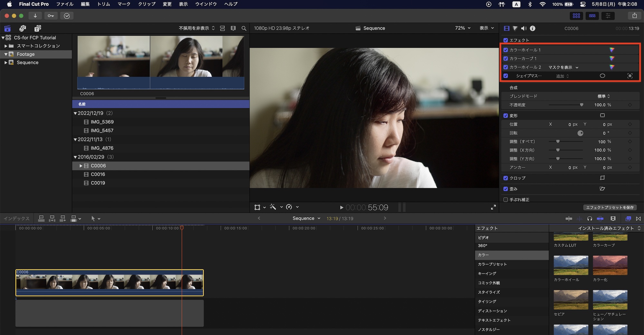Select the enhancement magic wand icon below viewer
Viewport: 644px width, 335px height.
click(x=273, y=207)
